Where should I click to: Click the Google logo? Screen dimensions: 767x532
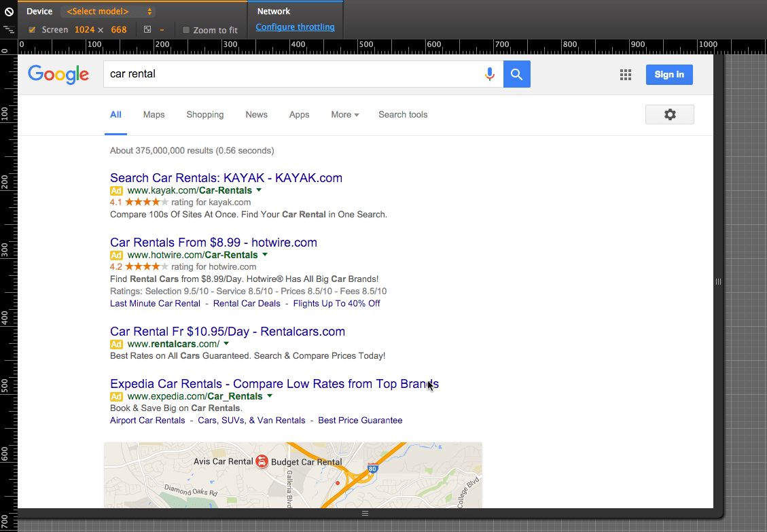pos(58,74)
